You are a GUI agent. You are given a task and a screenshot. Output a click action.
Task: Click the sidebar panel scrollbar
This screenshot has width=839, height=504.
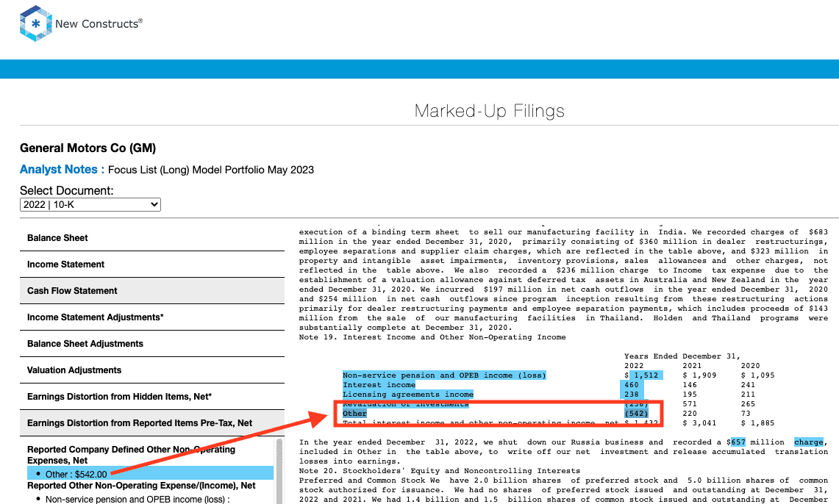coord(279,470)
